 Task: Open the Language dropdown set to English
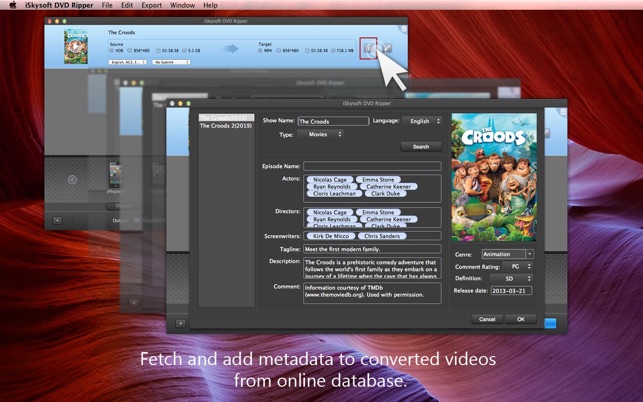[x=422, y=121]
